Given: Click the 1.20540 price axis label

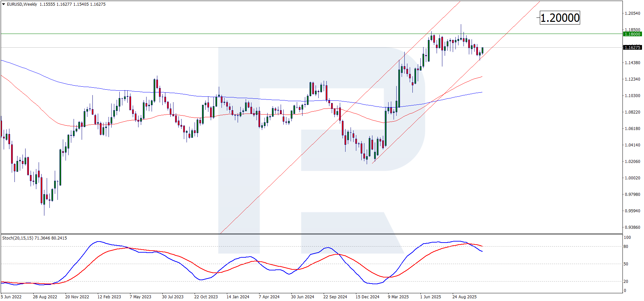Looking at the screenshot, I should [632, 13].
